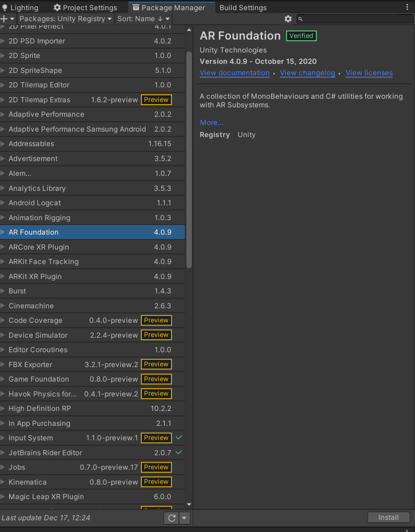The image size is (415, 532).
Task: Click the refresh package list icon
Action: 171,518
